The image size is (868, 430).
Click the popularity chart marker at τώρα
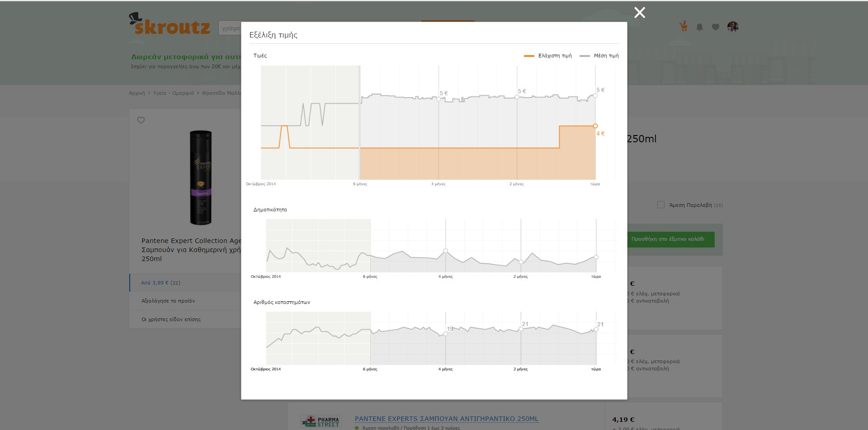pos(596,257)
